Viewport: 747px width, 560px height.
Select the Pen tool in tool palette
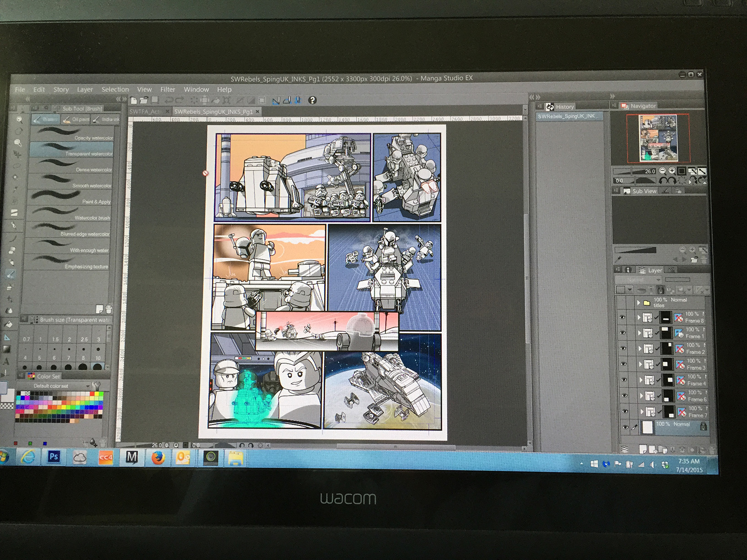click(14, 225)
